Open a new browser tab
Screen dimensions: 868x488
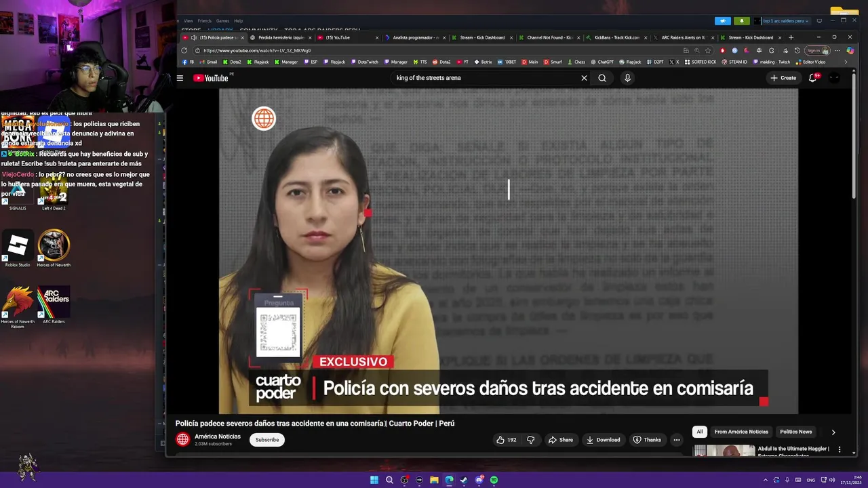[791, 37]
